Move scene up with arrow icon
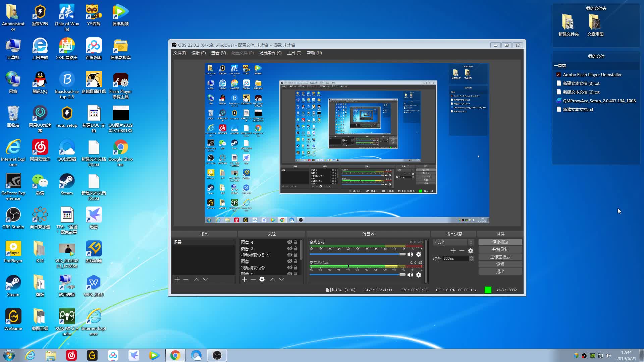 (x=197, y=279)
